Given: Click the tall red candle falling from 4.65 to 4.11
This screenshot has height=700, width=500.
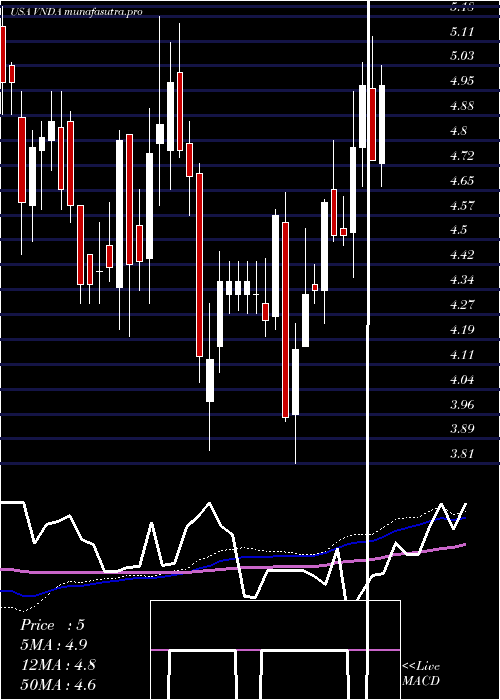Looking at the screenshot, I should click(200, 265).
